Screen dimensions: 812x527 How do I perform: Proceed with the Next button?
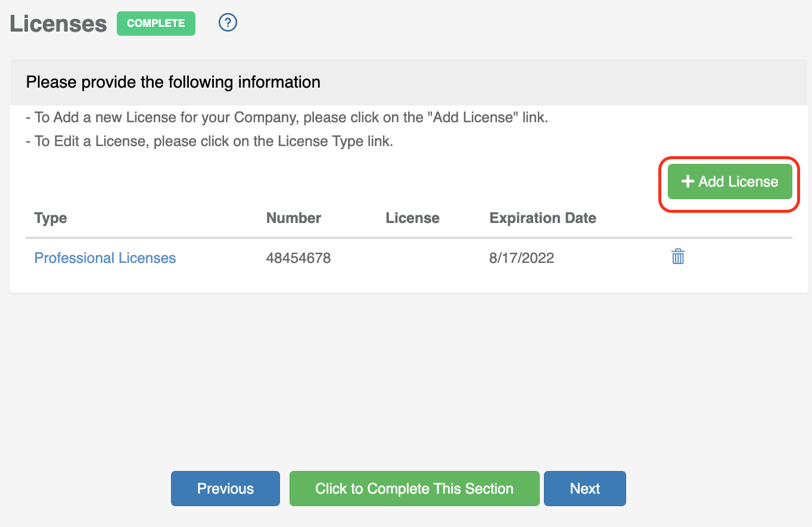[584, 489]
